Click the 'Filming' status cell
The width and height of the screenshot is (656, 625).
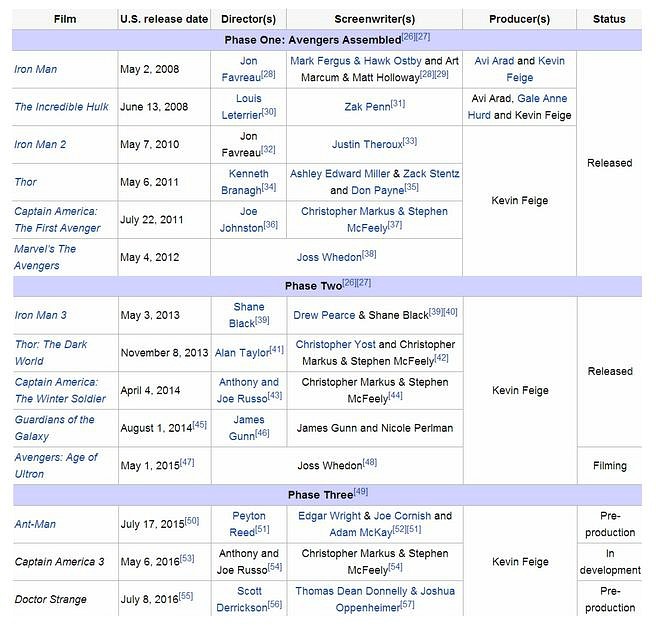tap(610, 466)
